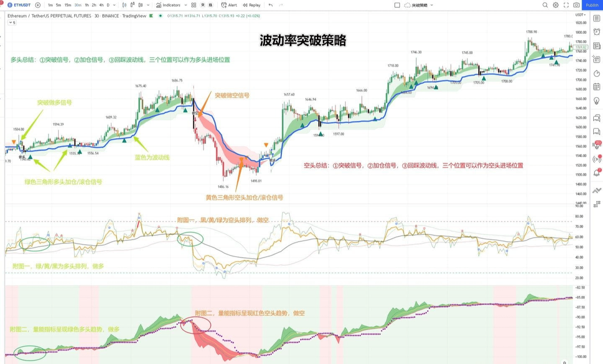This screenshot has width=603, height=364.
Task: Switch to the 2h timeframe
Action: pos(94,5)
